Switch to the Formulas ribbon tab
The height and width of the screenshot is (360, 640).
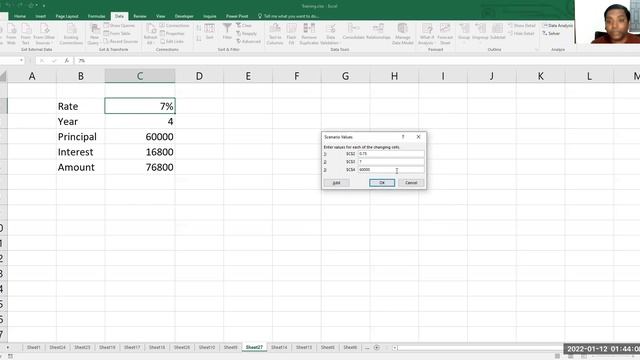tap(96, 16)
